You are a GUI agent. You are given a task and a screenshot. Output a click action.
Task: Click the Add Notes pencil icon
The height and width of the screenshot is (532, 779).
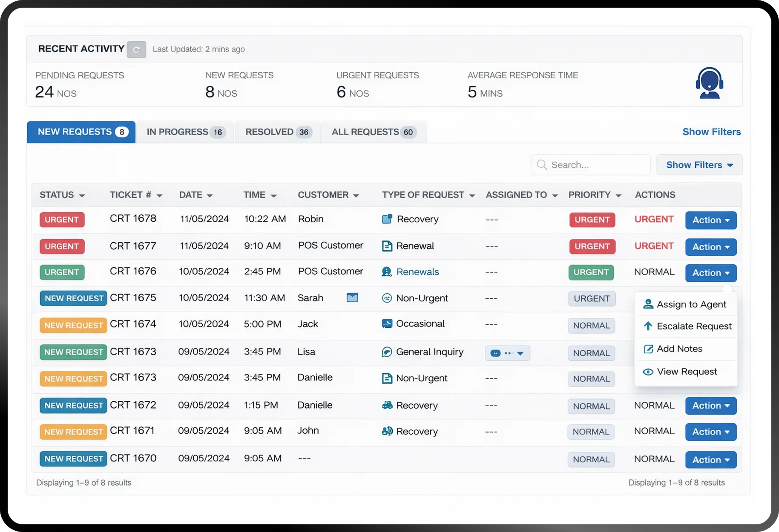(x=648, y=349)
